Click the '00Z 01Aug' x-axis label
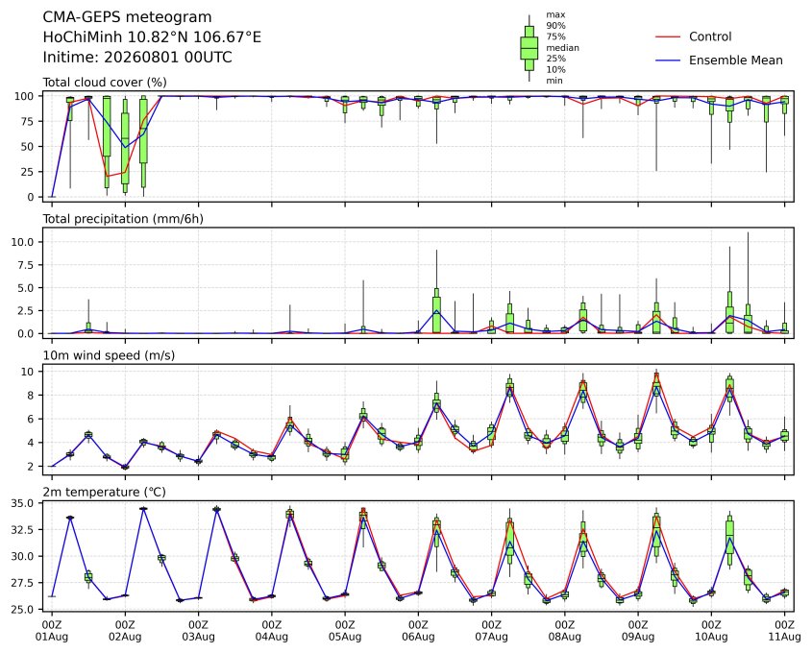The width and height of the screenshot is (812, 653). (x=52, y=631)
